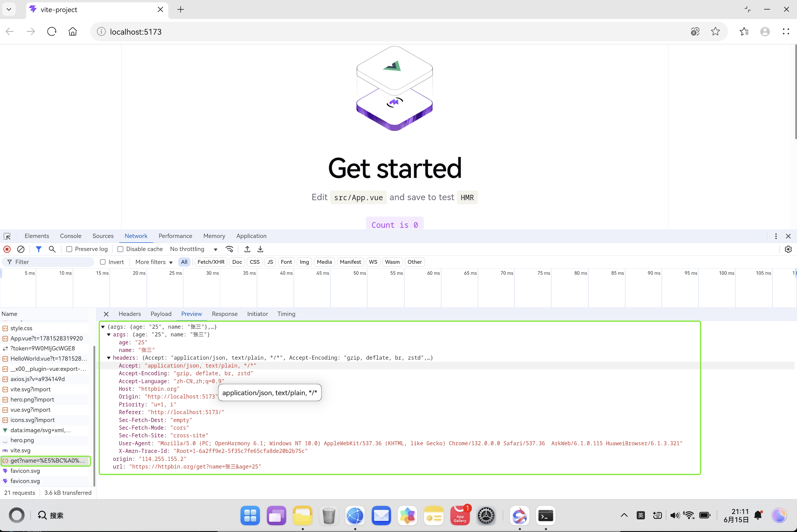
Task: Enable the Disable cache checkbox
Action: click(x=120, y=249)
